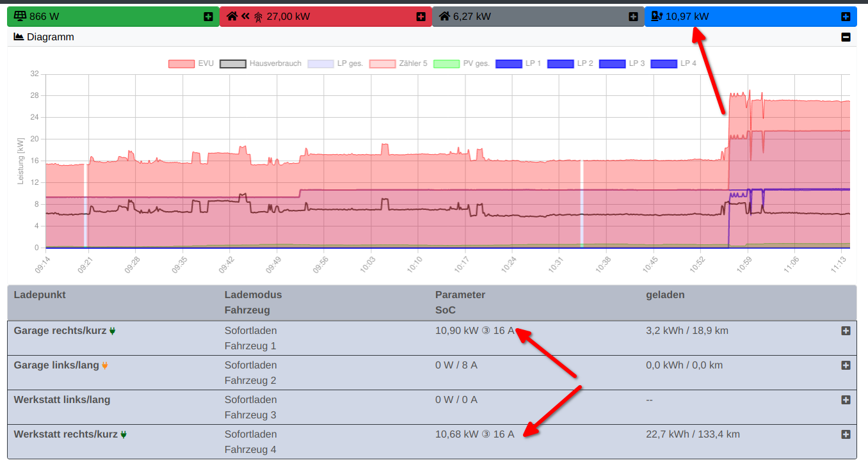
Task: Click the Parameter column header
Action: (460, 295)
